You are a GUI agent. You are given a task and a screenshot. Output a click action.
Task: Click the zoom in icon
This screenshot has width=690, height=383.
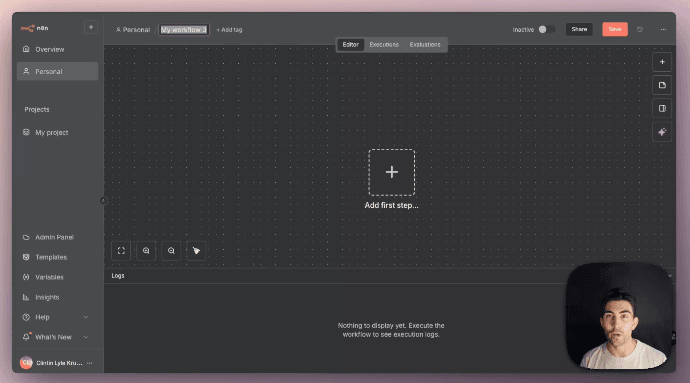coord(146,251)
